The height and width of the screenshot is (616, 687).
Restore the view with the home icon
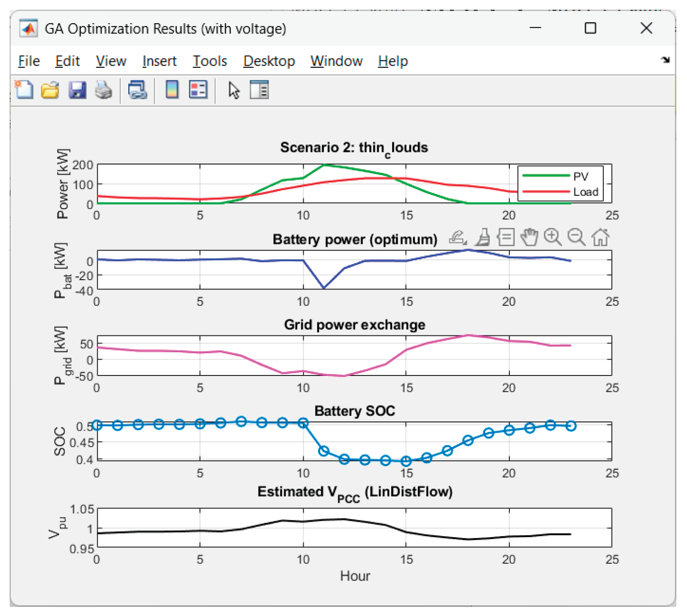(x=600, y=238)
